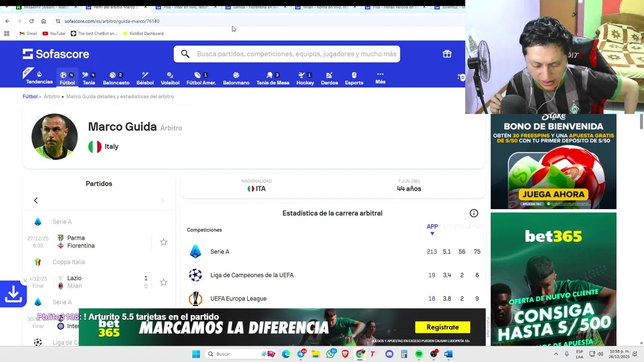This screenshot has width=644, height=362.
Task: Open The best ChatBot bookmark
Action: tap(94, 33)
